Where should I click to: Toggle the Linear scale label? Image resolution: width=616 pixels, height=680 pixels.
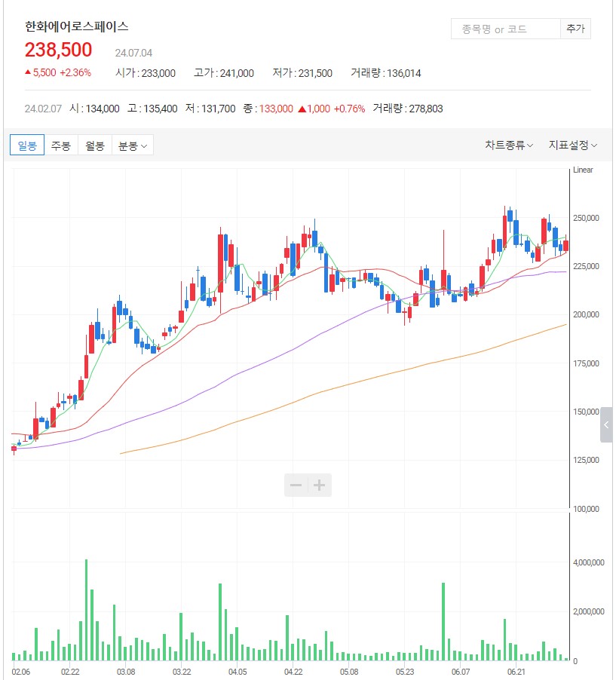coord(583,170)
